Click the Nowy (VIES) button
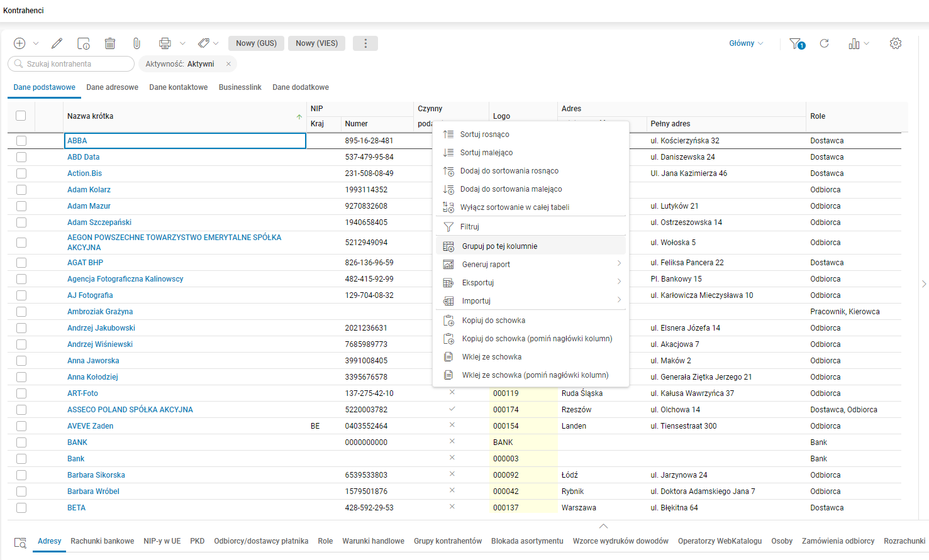 click(316, 43)
